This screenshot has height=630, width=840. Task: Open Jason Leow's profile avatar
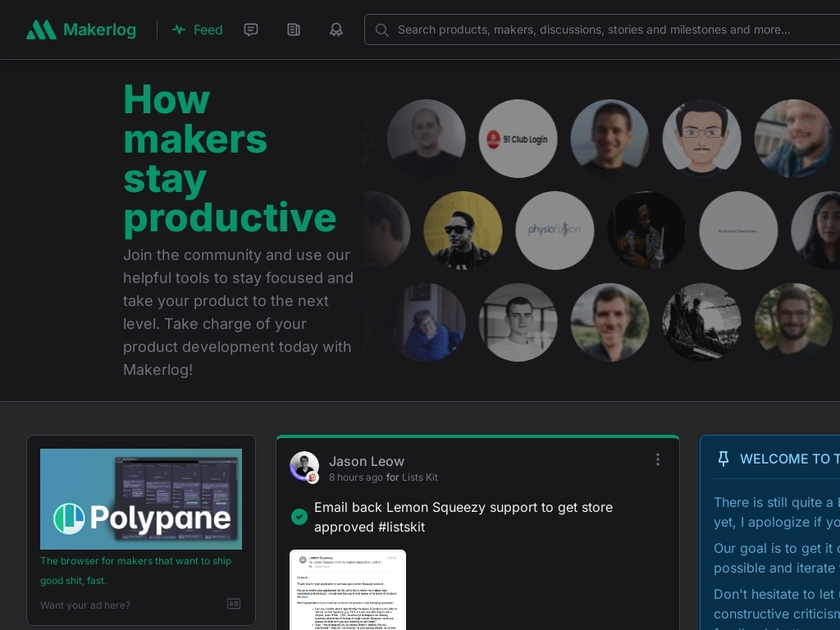pyautogui.click(x=304, y=467)
